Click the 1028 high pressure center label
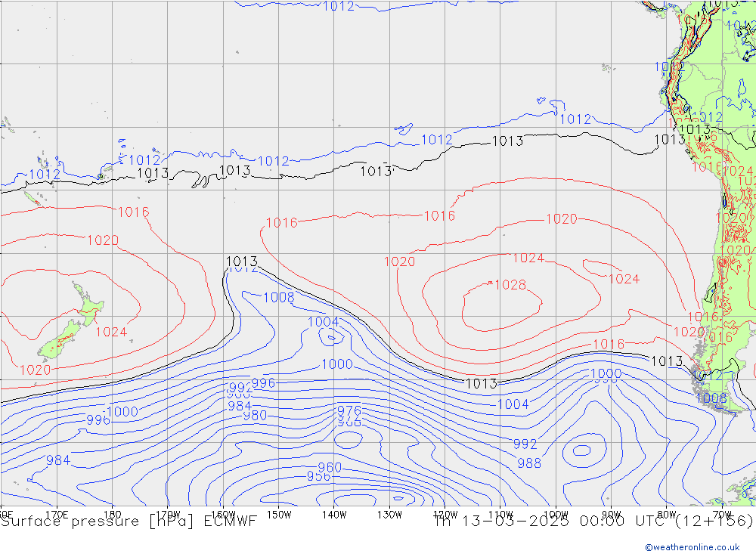This screenshot has width=756, height=554. pos(510,285)
